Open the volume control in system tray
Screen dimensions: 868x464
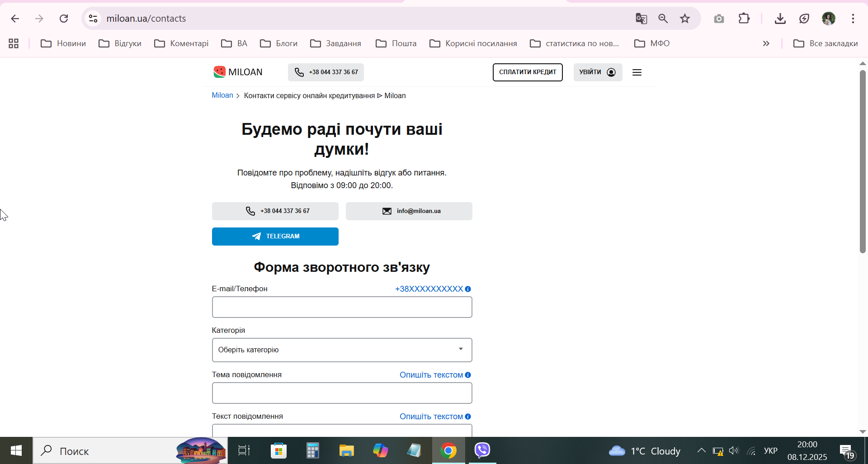(x=734, y=450)
